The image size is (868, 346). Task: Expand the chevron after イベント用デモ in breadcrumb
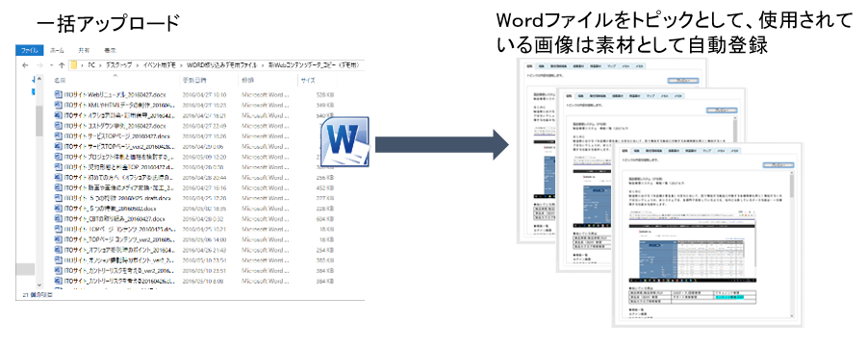(x=181, y=65)
